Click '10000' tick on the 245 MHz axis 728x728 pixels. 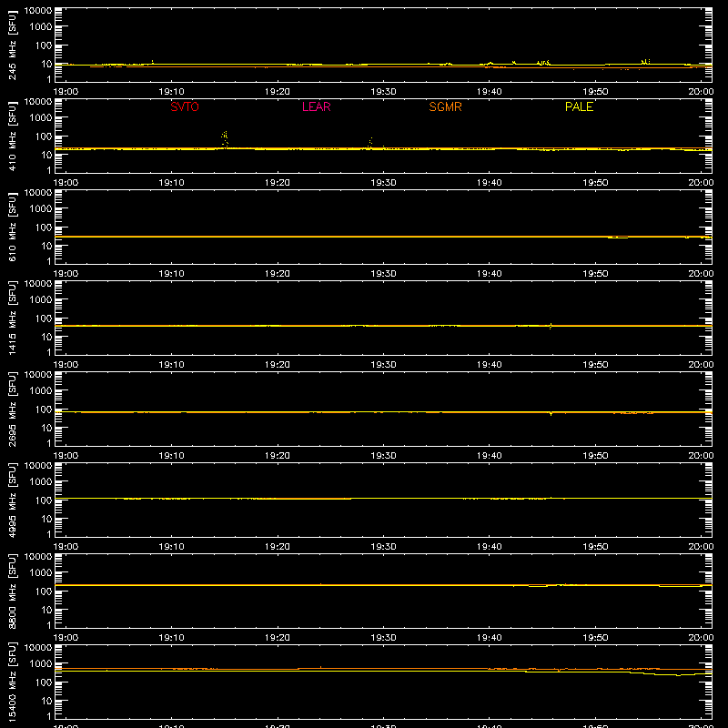tap(38, 11)
